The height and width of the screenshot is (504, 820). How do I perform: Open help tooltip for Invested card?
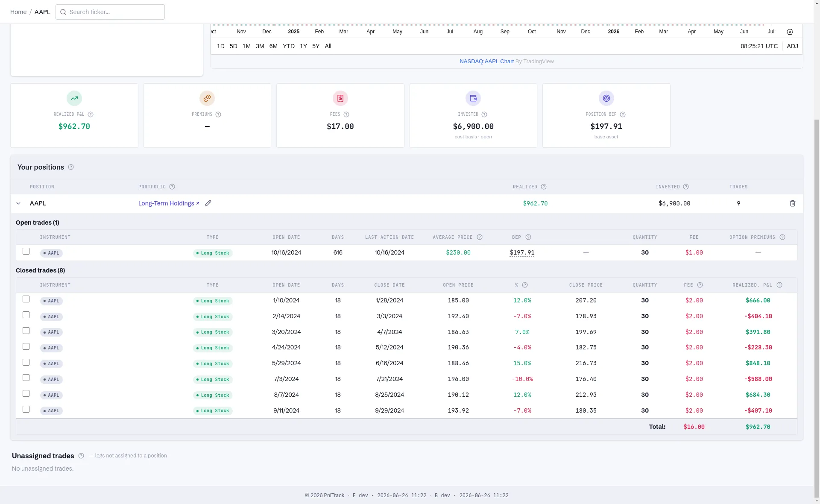484,114
